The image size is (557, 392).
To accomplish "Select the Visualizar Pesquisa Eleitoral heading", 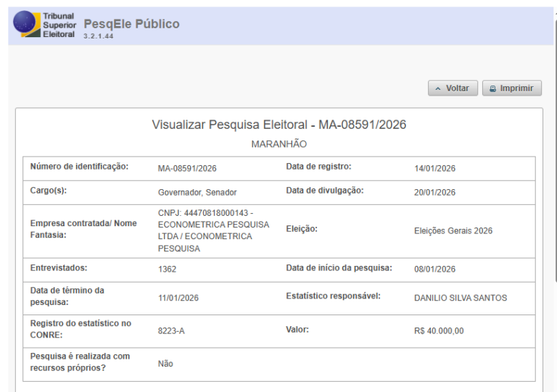I will tap(278, 125).
